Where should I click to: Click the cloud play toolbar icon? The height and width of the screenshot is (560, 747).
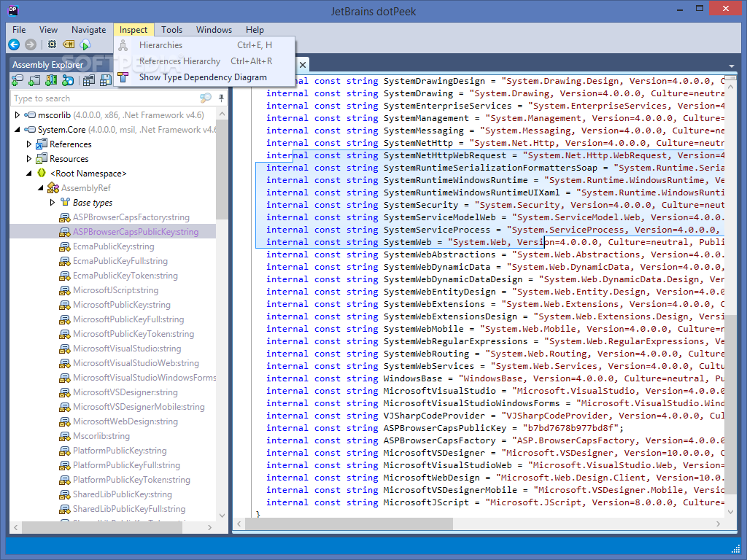[x=86, y=45]
